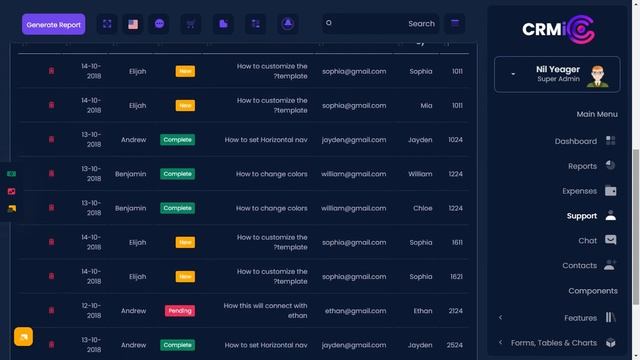This screenshot has width=640, height=360.
Task: Toggle the sidebar menu icon beside search
Action: [455, 23]
